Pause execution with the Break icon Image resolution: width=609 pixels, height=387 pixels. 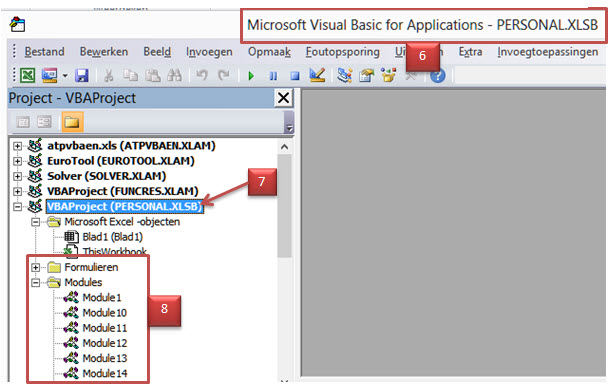click(x=273, y=76)
